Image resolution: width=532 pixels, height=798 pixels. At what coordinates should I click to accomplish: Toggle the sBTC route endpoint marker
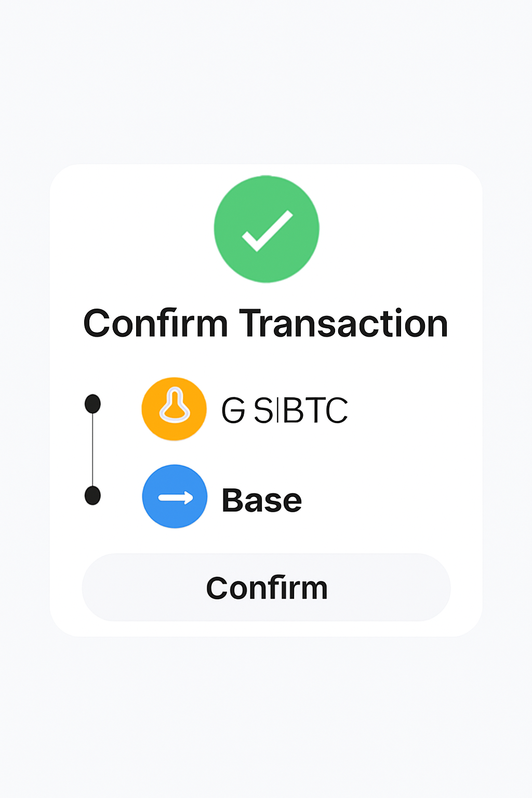[x=92, y=403]
